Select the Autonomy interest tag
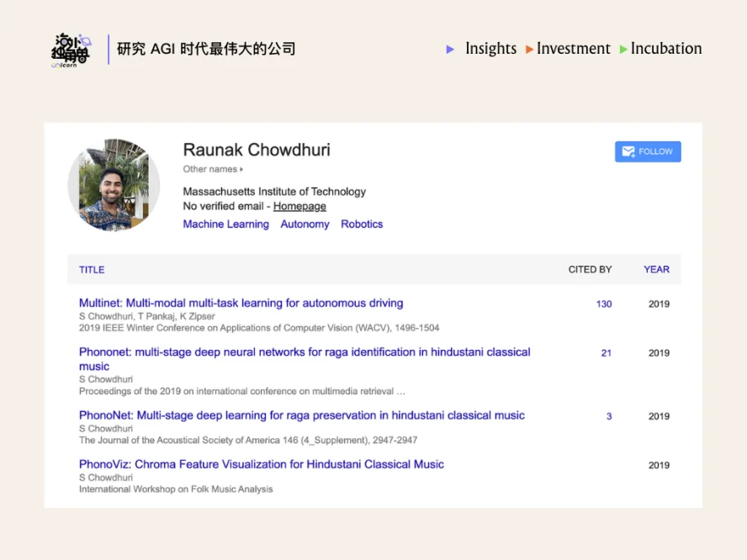This screenshot has height=560, width=747. pos(305,225)
